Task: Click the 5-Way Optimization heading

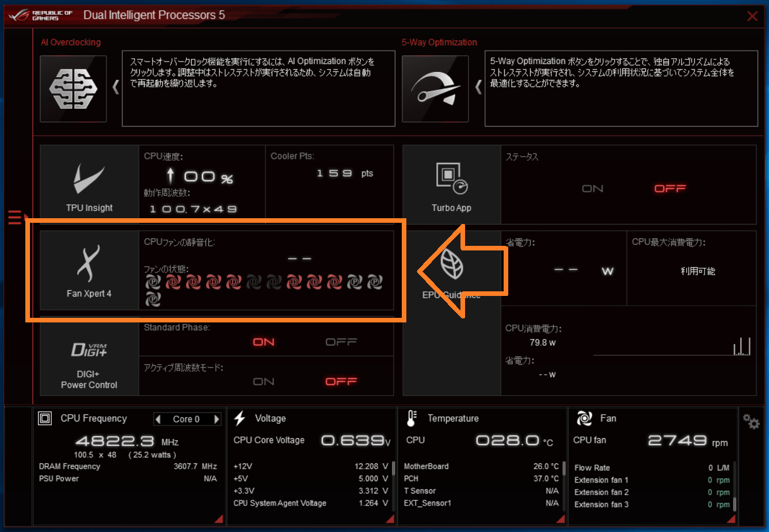Action: pos(439,42)
